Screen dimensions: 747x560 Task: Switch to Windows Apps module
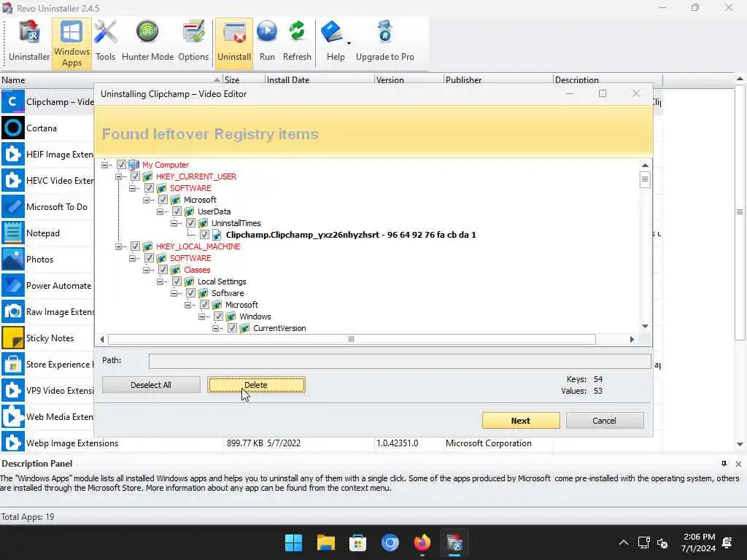pyautogui.click(x=71, y=43)
